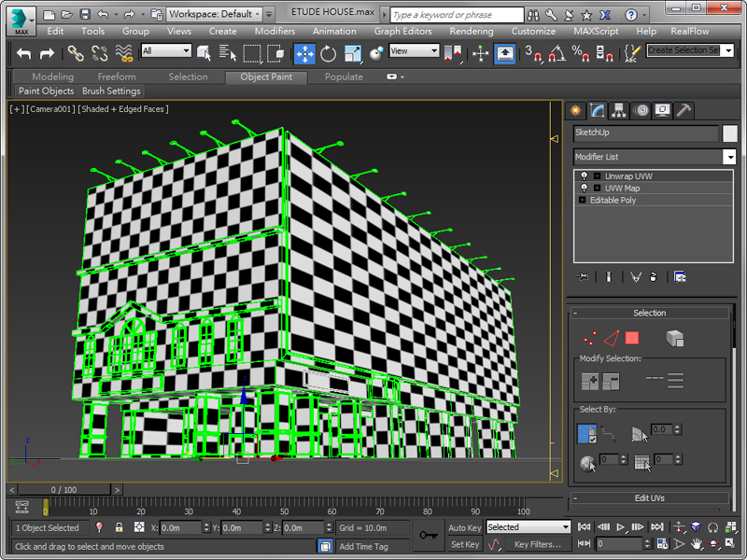Click the X coordinate input field
This screenshot has height=560, width=747.
(x=180, y=527)
